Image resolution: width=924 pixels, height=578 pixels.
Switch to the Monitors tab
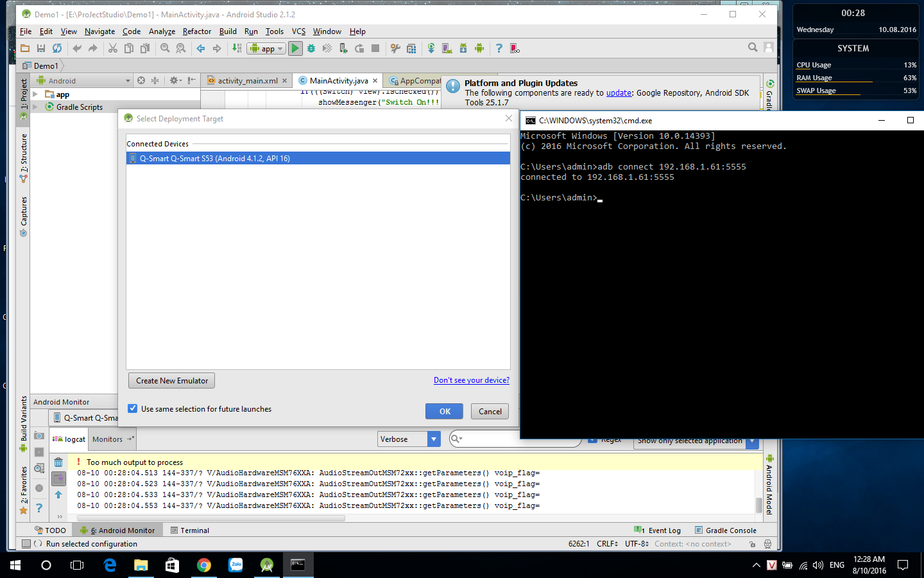pos(113,439)
